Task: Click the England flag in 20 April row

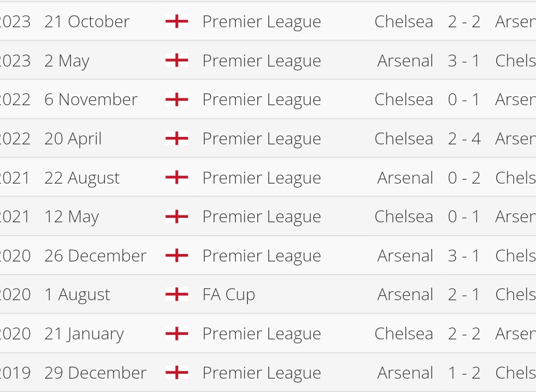Action: click(177, 138)
